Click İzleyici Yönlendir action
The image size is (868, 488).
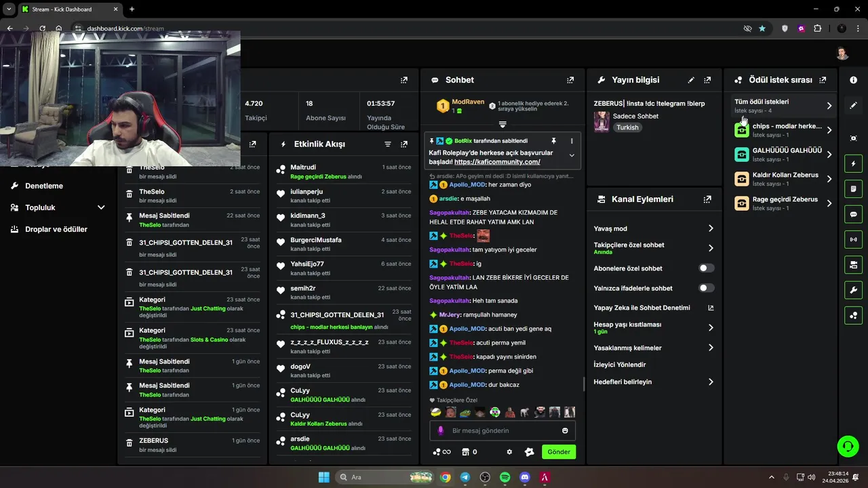tap(620, 365)
